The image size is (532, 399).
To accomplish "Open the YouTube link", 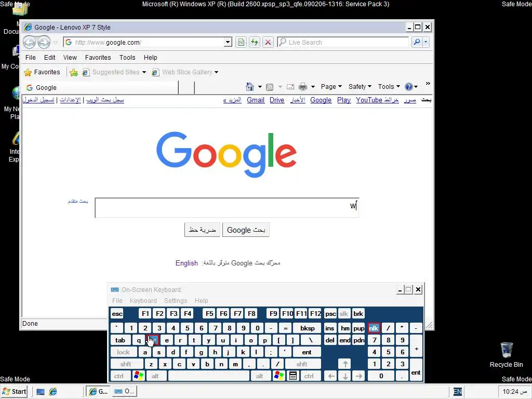I will (369, 100).
